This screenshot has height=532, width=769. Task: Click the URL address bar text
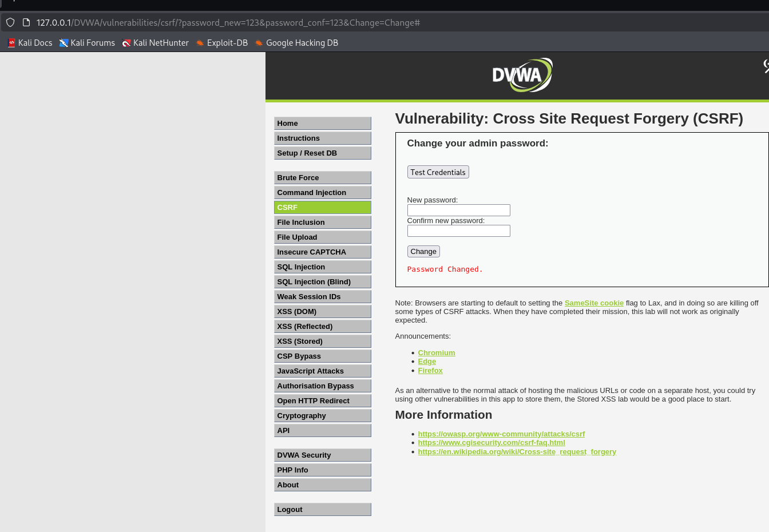(228, 23)
